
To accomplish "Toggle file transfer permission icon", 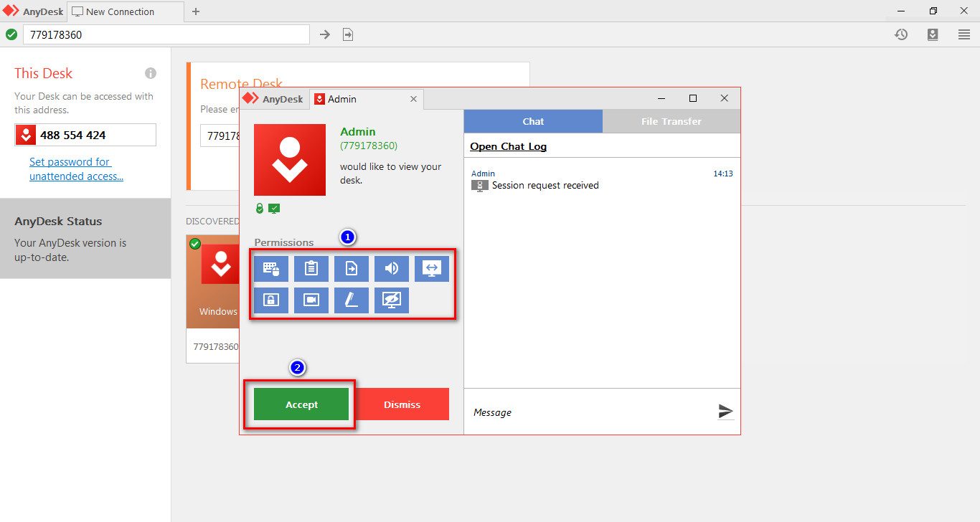I will 352,269.
